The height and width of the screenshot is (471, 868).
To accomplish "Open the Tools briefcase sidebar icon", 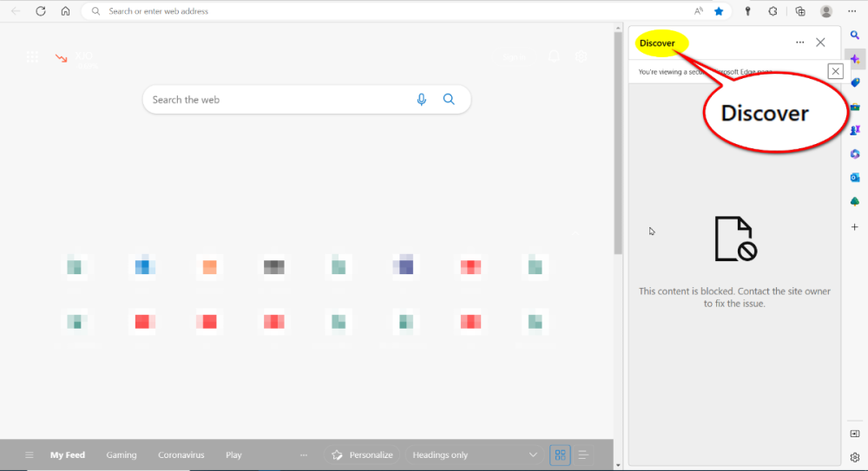I will [x=855, y=107].
